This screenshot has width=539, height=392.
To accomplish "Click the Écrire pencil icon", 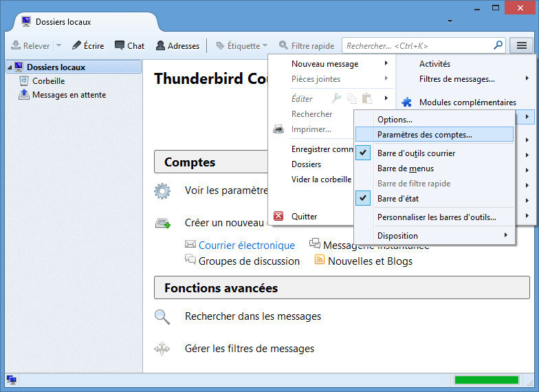I will point(76,45).
